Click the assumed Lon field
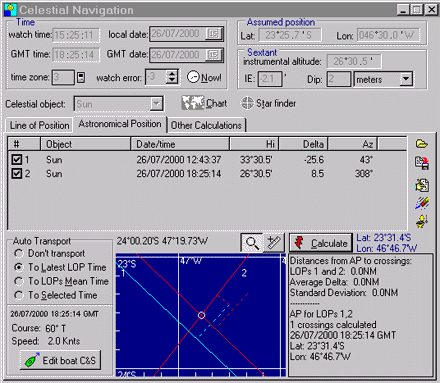 [x=388, y=35]
